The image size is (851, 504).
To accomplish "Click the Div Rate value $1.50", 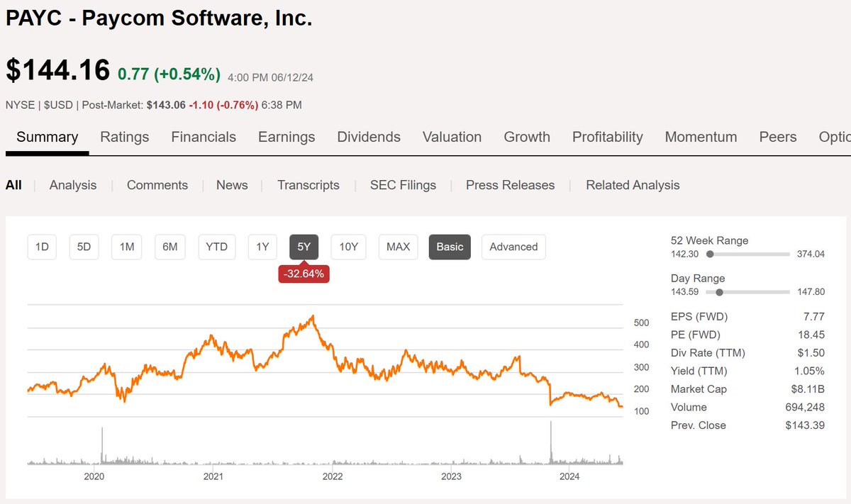I will click(x=811, y=353).
